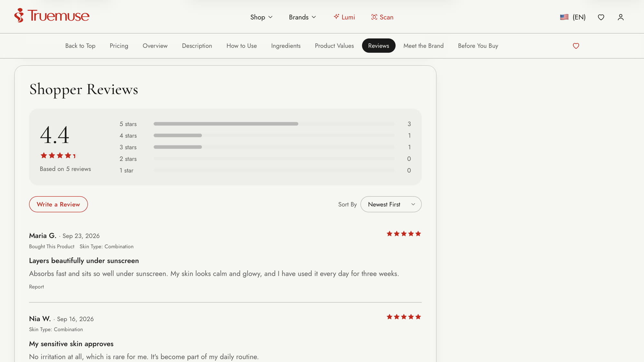Open the Truemuse logo home link
This screenshot has height=362, width=644.
point(52,15)
